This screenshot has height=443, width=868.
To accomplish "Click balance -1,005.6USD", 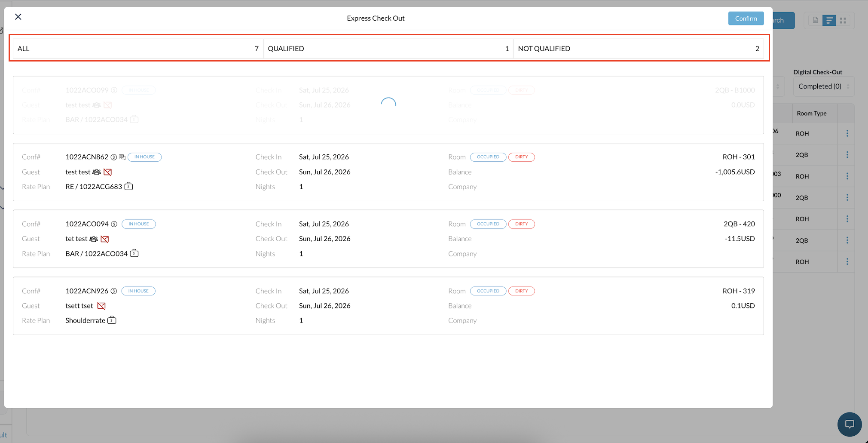I will 735,172.
